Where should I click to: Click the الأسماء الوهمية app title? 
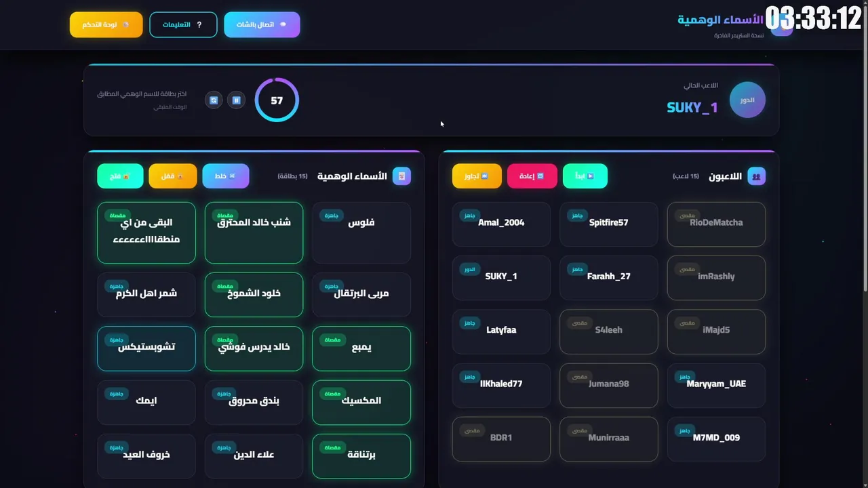(720, 20)
